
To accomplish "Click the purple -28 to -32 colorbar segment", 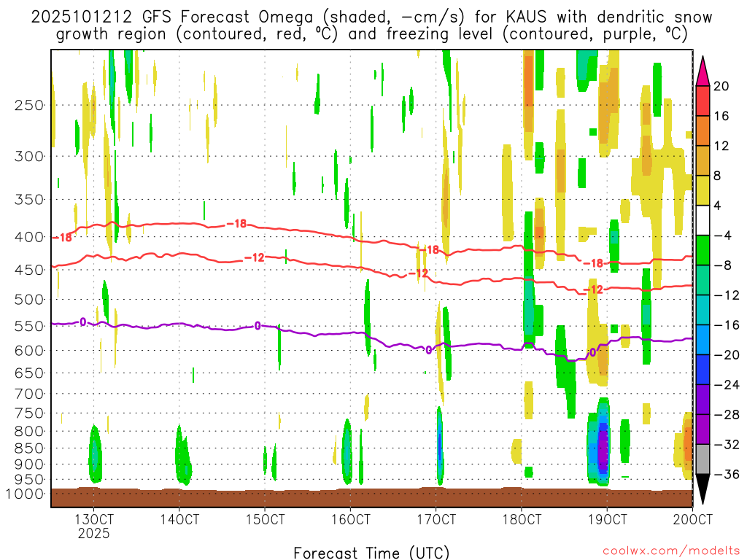I will [x=703, y=429].
